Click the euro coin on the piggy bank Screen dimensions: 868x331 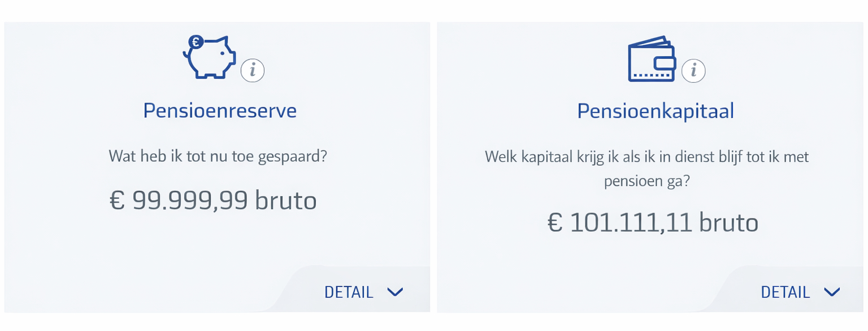(196, 42)
